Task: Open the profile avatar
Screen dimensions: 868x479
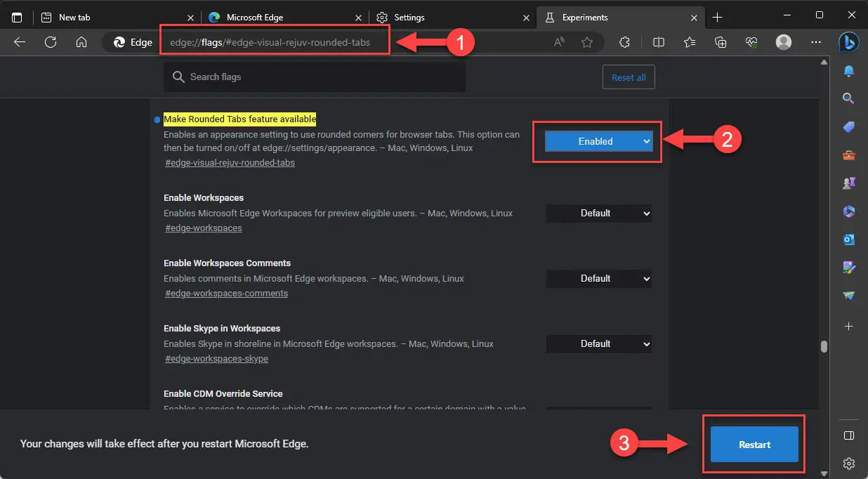Action: point(784,42)
